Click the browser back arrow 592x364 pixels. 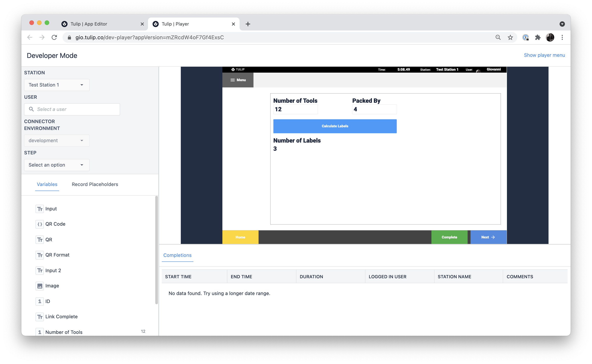coord(30,37)
